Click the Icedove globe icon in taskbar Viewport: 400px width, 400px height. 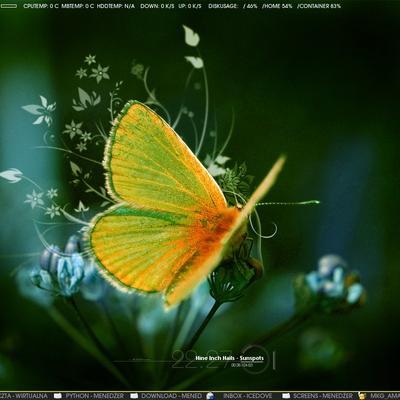(210, 396)
